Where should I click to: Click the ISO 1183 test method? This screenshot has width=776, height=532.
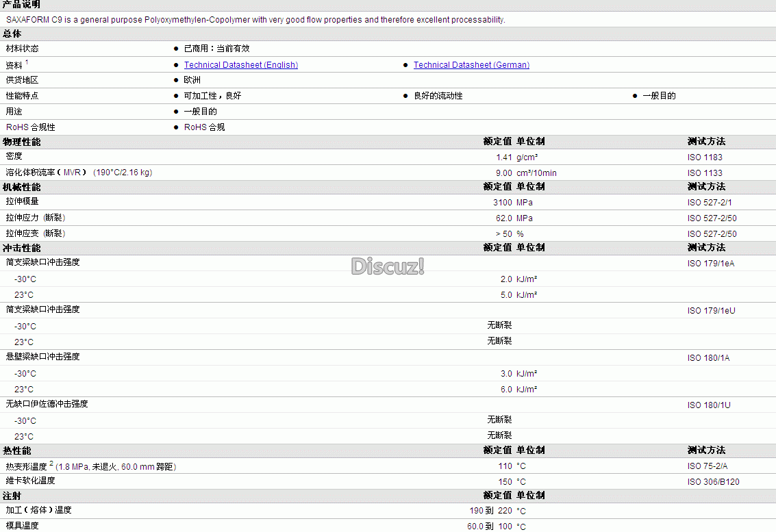(705, 157)
